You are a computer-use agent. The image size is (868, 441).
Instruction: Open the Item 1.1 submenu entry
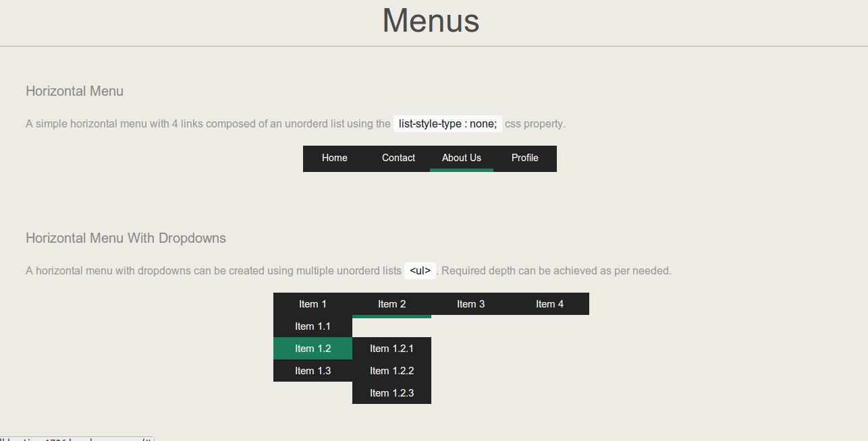point(313,326)
